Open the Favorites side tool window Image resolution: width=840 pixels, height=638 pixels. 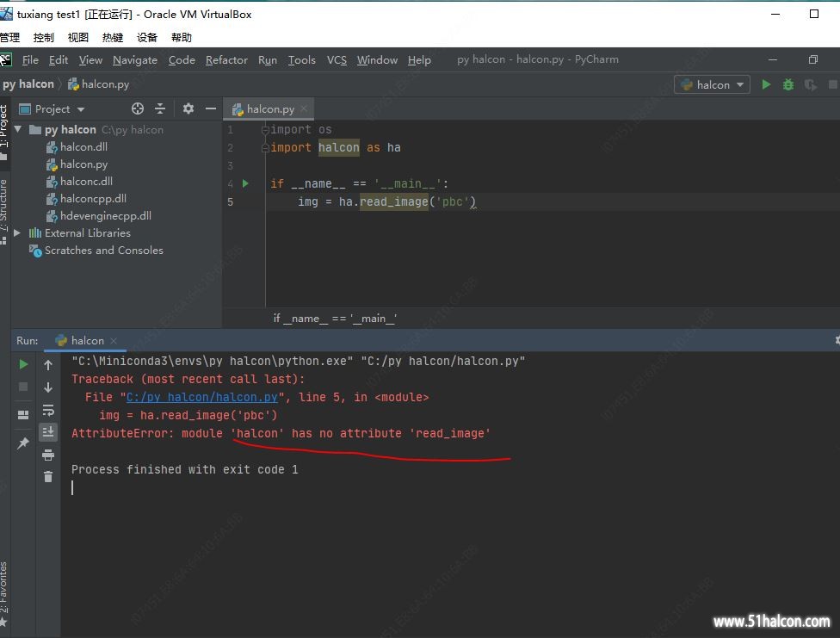click(4, 593)
